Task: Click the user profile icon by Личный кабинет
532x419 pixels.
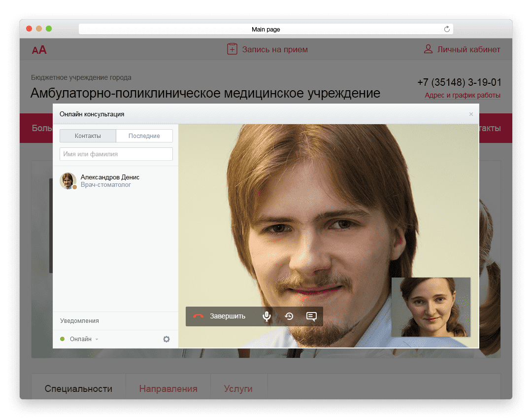Action: point(428,49)
